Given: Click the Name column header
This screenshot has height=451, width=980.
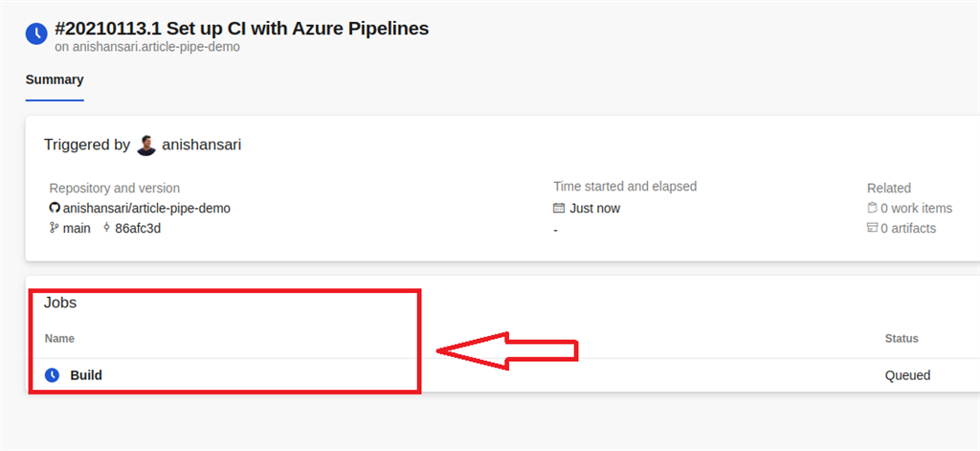Looking at the screenshot, I should pyautogui.click(x=59, y=338).
